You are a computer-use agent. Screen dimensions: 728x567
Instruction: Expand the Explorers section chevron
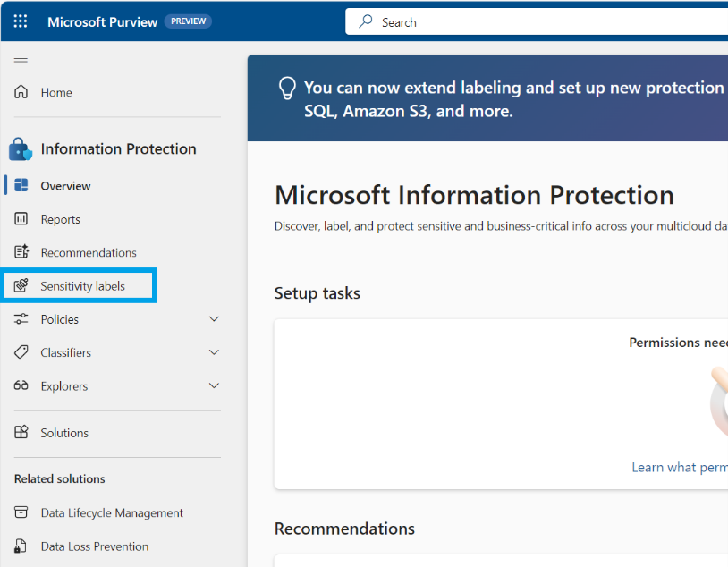tap(214, 386)
